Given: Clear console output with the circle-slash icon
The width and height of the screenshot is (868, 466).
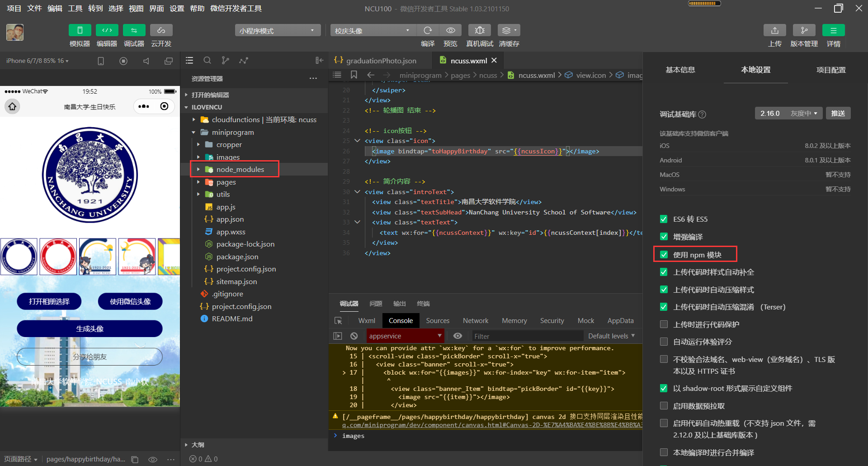Looking at the screenshot, I should click(x=354, y=336).
